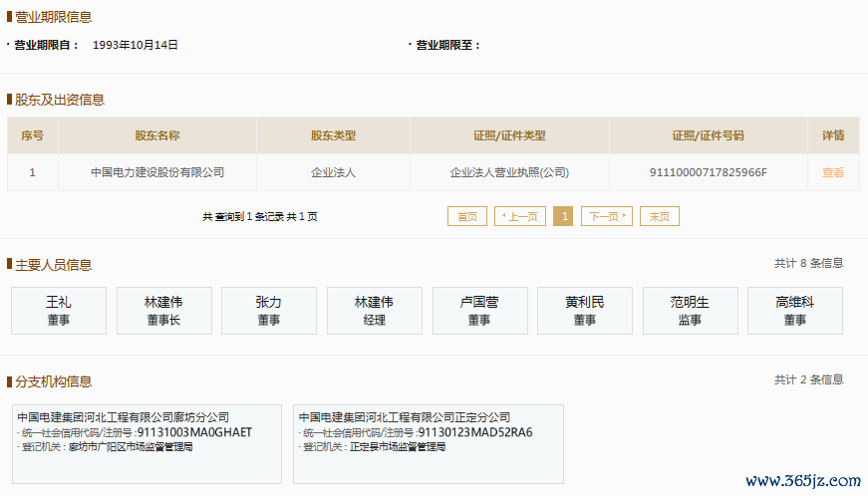Click the 营业期限至 label
The height and width of the screenshot is (496, 868).
[x=447, y=45]
